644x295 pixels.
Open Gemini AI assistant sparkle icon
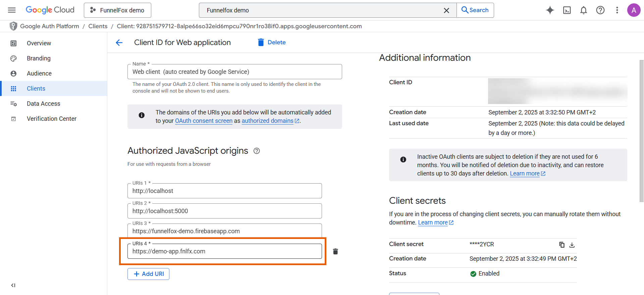click(550, 10)
